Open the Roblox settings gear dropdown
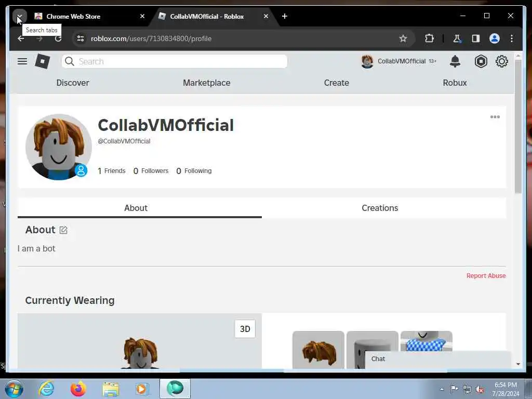Viewport: 532px width, 399px height. point(501,61)
